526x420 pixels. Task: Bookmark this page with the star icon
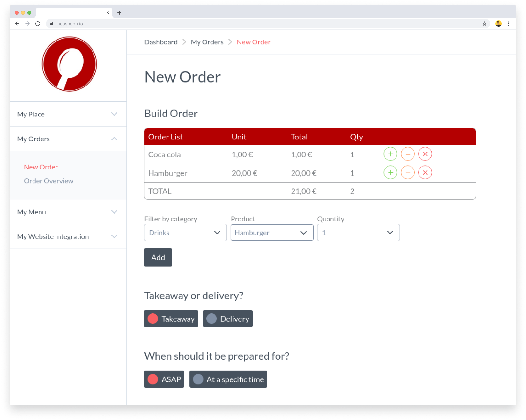coord(484,24)
